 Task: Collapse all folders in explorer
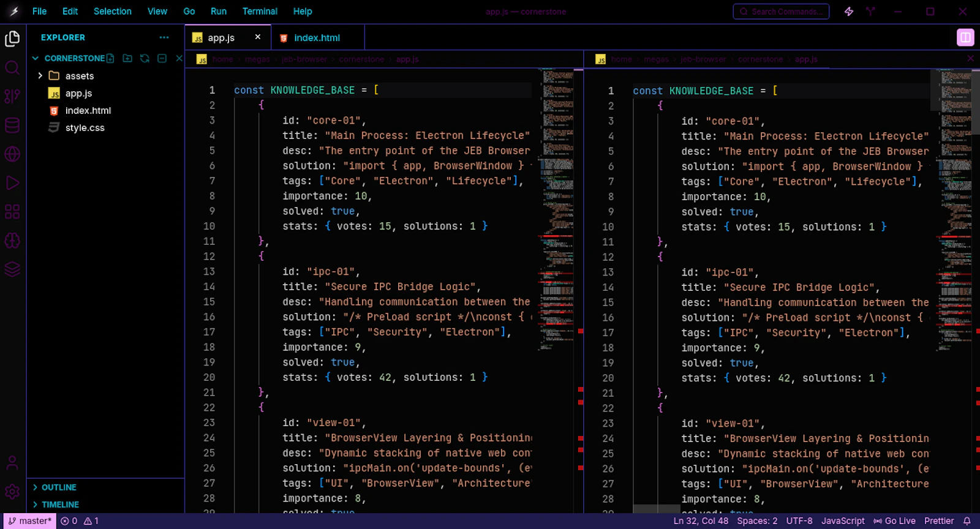tap(162, 58)
